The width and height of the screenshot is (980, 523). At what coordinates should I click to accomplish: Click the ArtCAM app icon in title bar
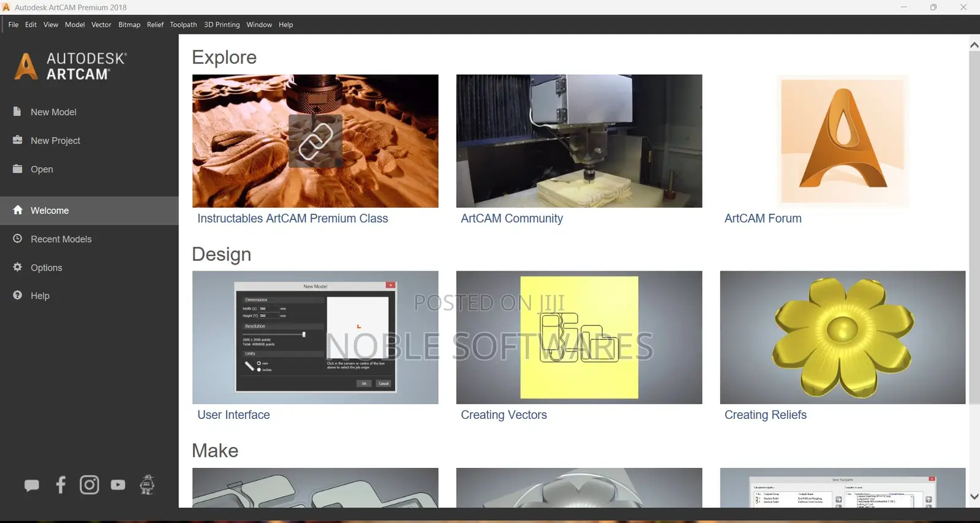pyautogui.click(x=6, y=7)
